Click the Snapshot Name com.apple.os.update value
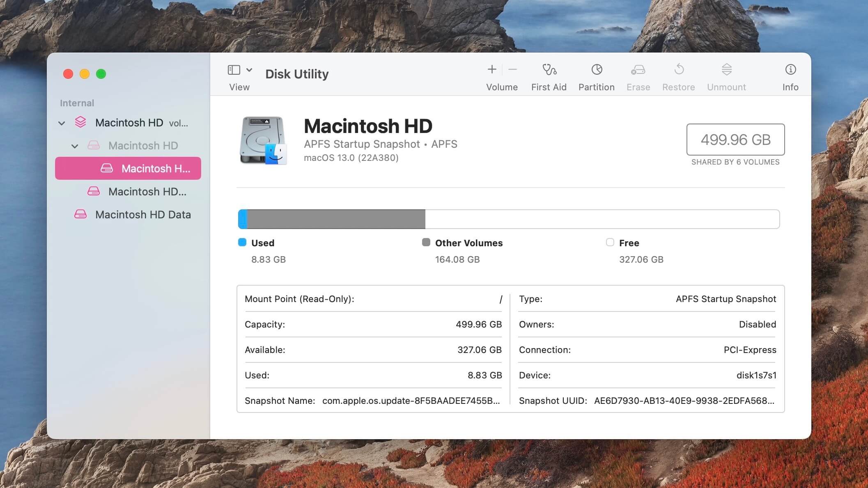868x488 pixels. tap(411, 401)
